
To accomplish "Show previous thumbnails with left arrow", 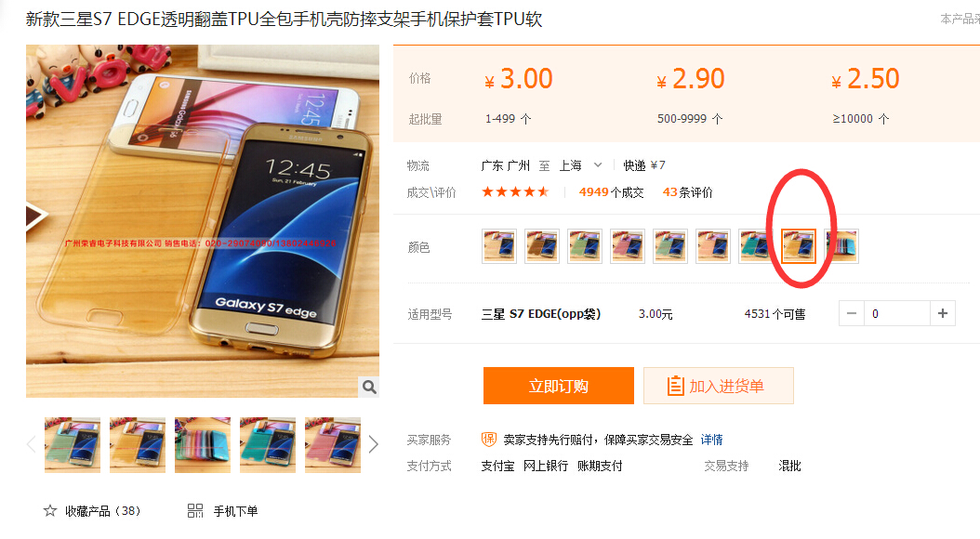I will coord(32,445).
